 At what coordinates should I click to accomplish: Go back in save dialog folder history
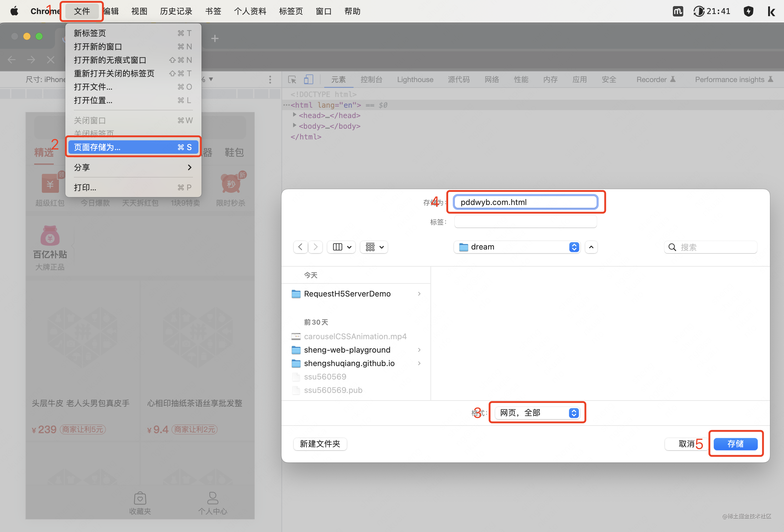pyautogui.click(x=300, y=247)
